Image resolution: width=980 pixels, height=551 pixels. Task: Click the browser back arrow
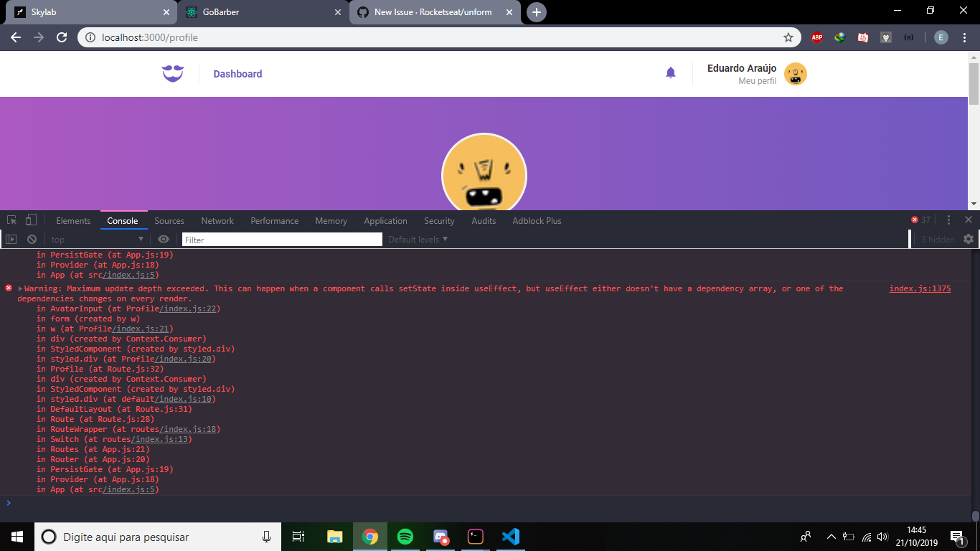pyautogui.click(x=16, y=37)
